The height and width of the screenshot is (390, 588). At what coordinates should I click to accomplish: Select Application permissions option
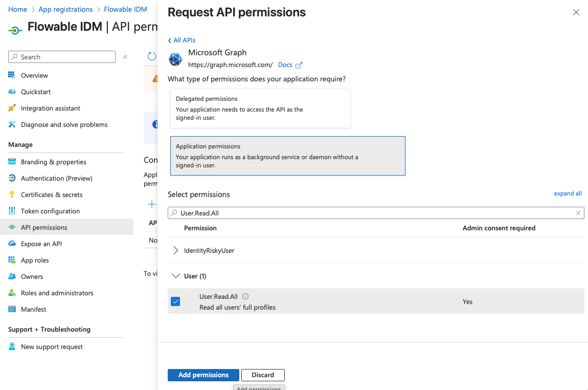(287, 156)
